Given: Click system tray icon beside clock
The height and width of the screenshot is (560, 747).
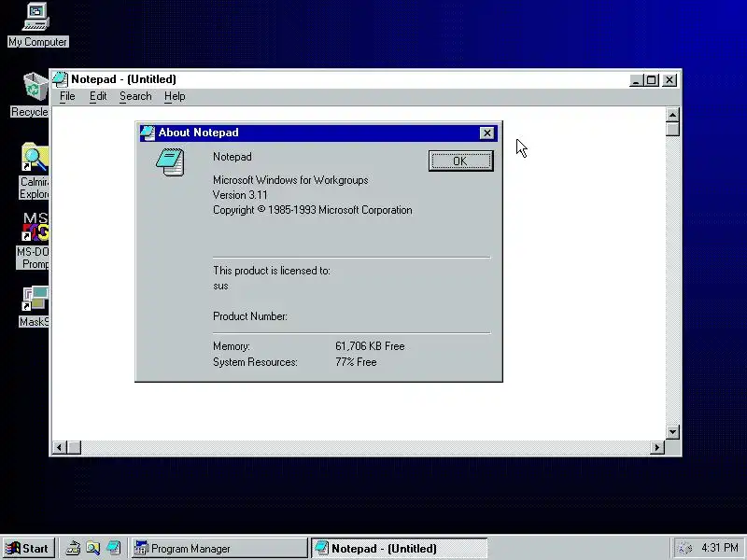Looking at the screenshot, I should point(684,549).
